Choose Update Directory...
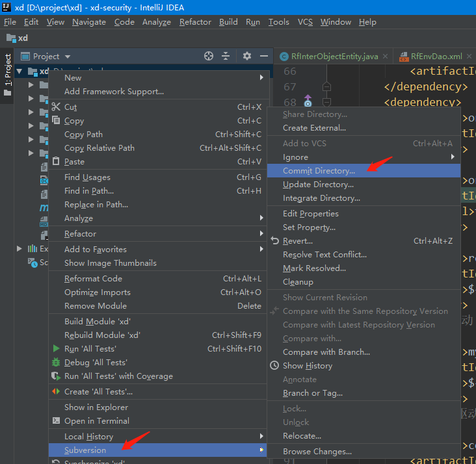This screenshot has width=476, height=464. (x=364, y=184)
